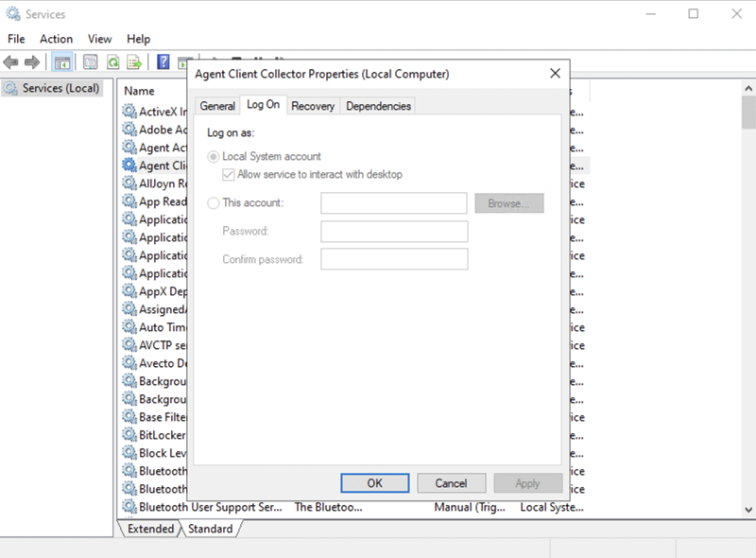The width and height of the screenshot is (756, 558).
Task: Close the Agent Client Collector Properties dialog
Action: (x=555, y=74)
